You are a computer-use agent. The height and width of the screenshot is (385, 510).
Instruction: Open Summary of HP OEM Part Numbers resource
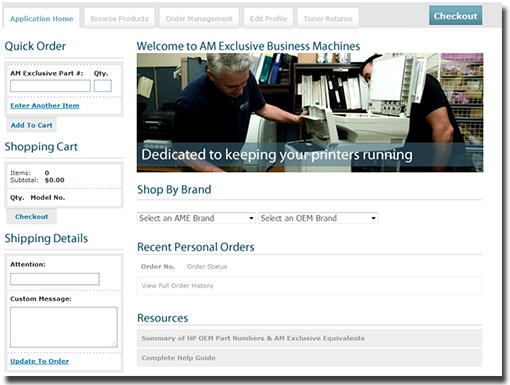pyautogui.click(x=309, y=338)
